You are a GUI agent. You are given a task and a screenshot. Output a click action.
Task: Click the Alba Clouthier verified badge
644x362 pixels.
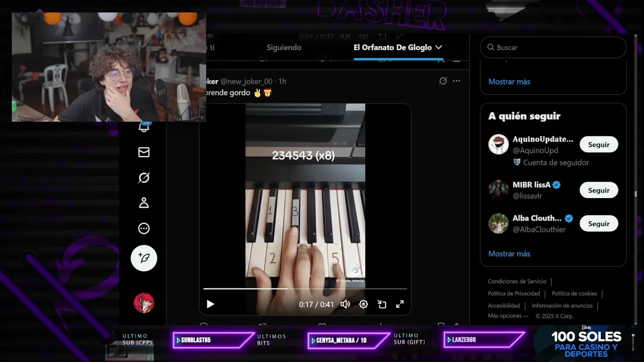[x=569, y=218]
